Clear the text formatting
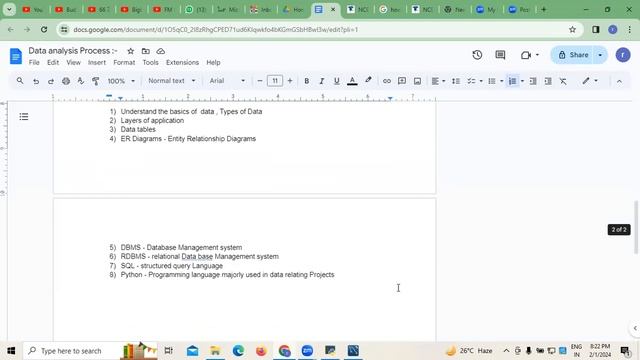The image size is (640, 360). tap(563, 81)
